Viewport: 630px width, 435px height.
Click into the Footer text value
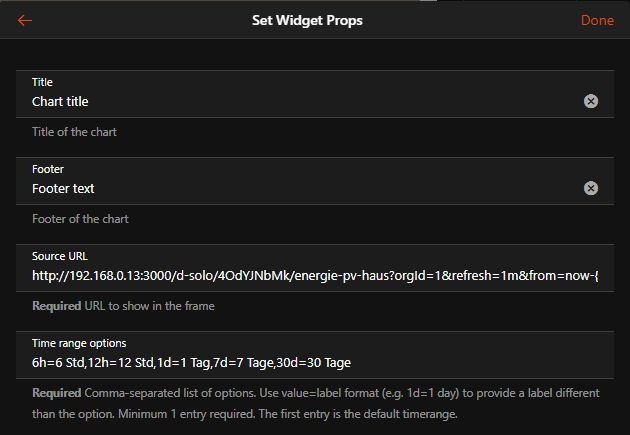63,188
